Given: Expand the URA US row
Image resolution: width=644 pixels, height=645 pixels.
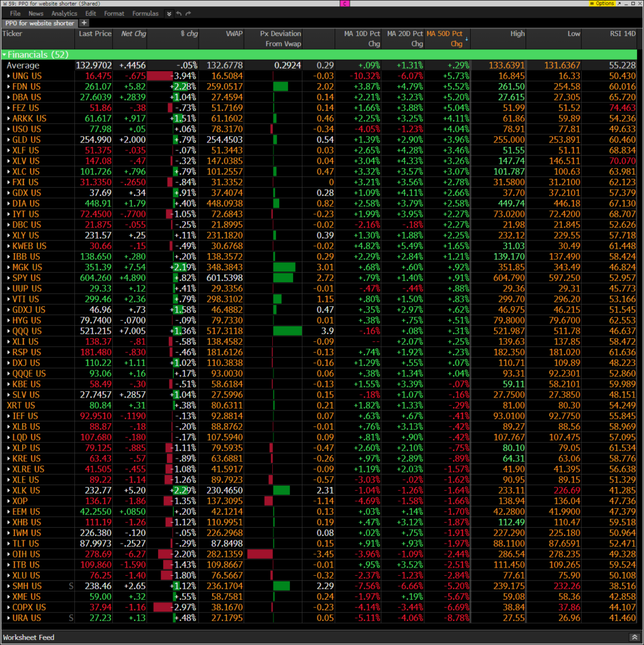Looking at the screenshot, I should tap(8, 619).
